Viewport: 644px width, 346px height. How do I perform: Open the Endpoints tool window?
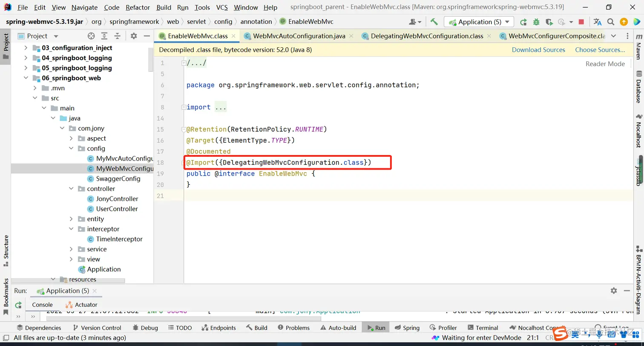click(218, 328)
